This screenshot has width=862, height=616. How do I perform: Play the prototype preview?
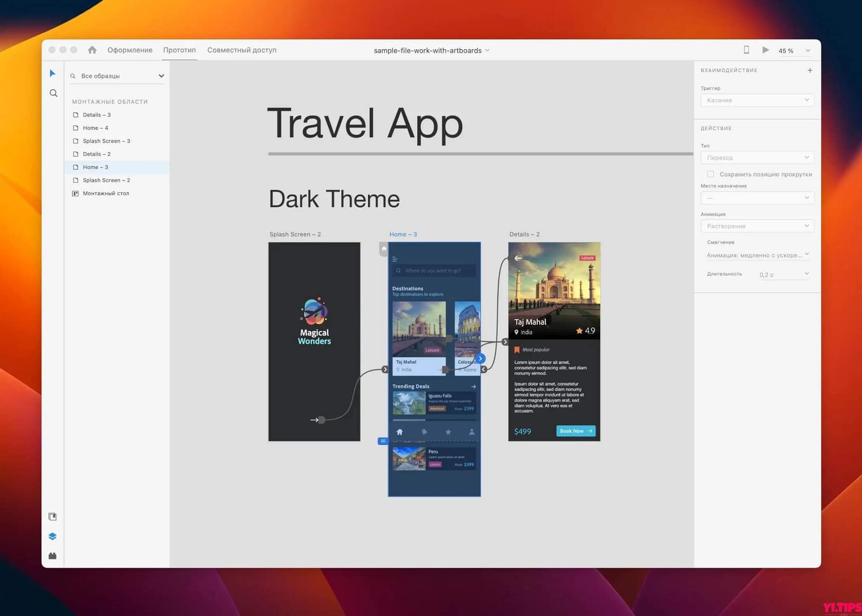pos(765,50)
